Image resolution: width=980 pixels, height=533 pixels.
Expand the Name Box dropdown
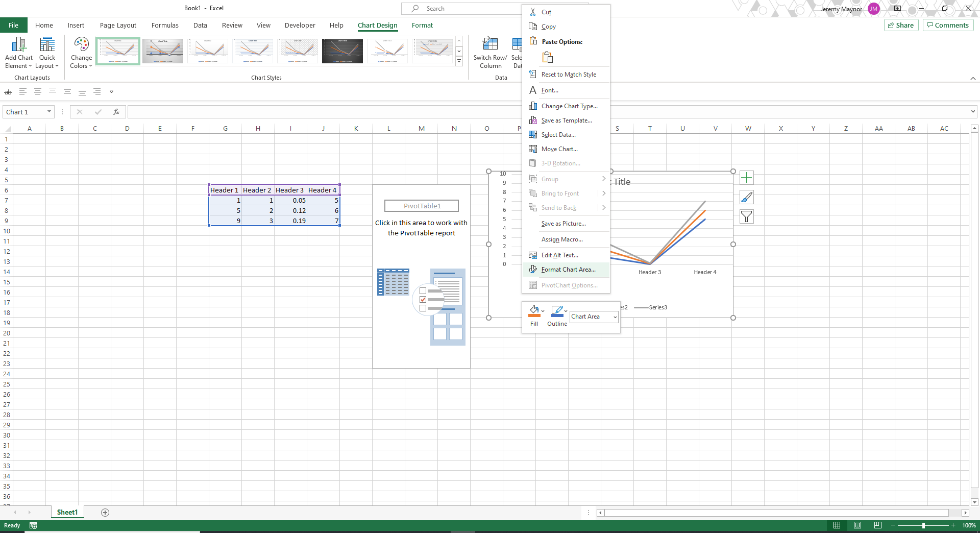(x=49, y=112)
